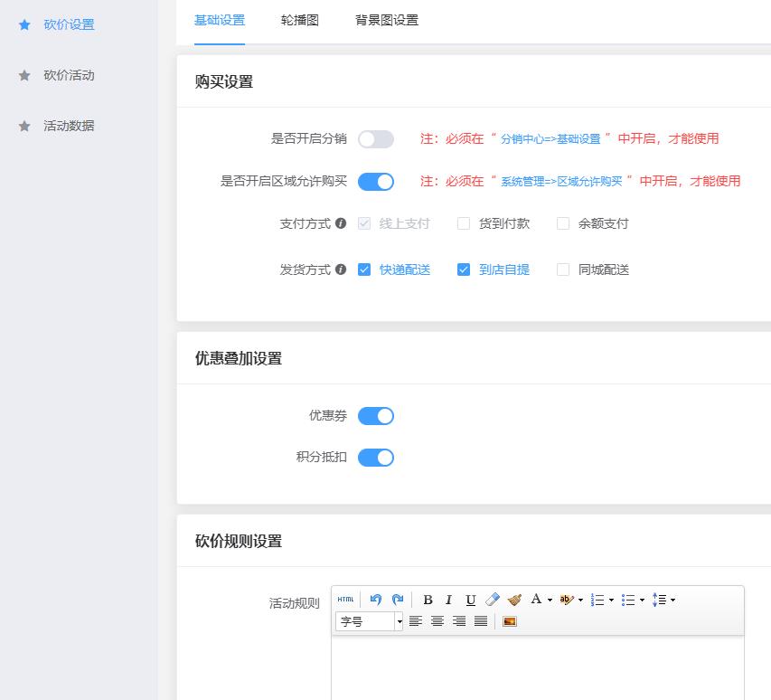Undo last edit in rule editor
Screen dimensions: 771x700
point(376,599)
